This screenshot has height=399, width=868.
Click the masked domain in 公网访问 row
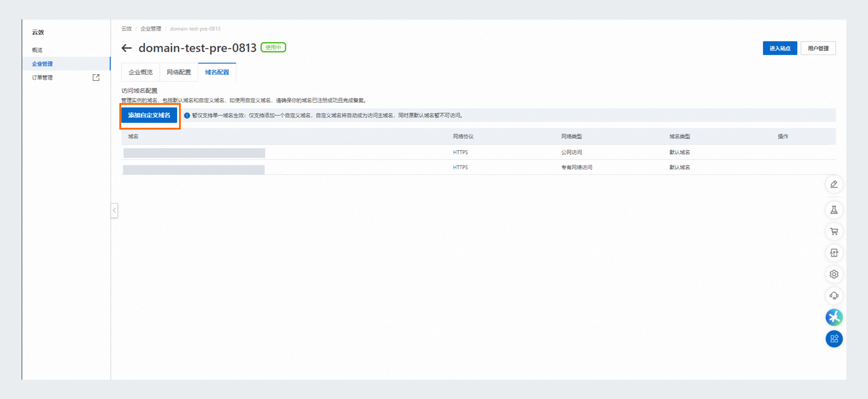tap(194, 153)
